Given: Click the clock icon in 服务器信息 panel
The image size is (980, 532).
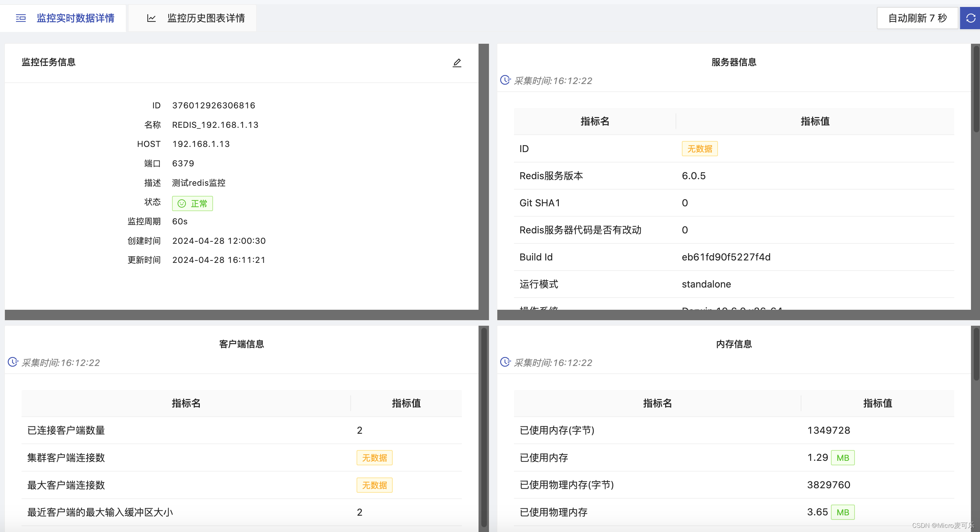Looking at the screenshot, I should point(505,80).
